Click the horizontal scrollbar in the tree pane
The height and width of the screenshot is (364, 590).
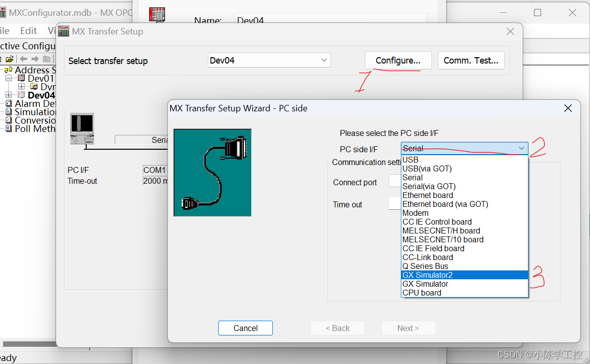(x=30, y=344)
